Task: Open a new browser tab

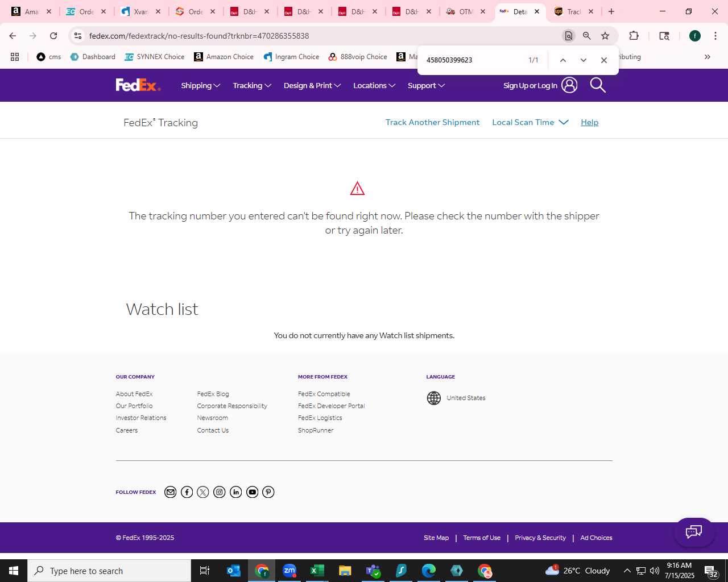Action: pos(611,11)
